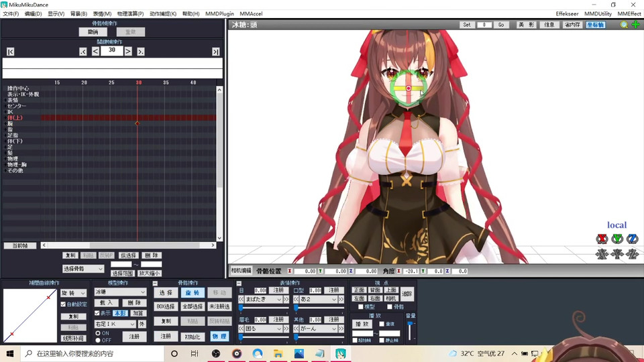Expand the センター track in timeline

pyautogui.click(x=5, y=106)
